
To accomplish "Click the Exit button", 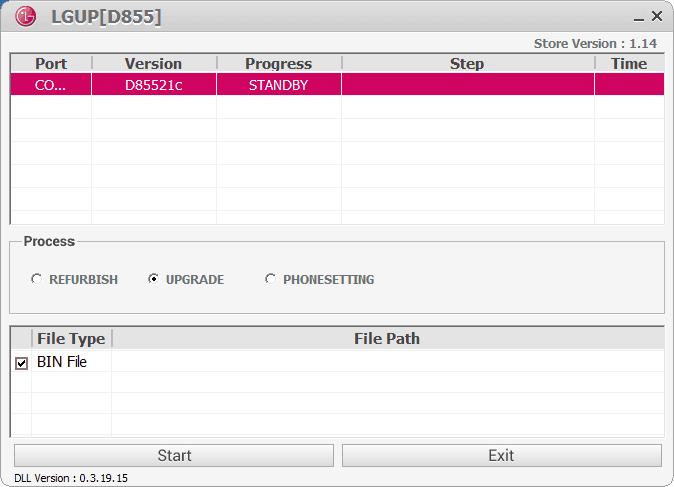I will point(502,455).
